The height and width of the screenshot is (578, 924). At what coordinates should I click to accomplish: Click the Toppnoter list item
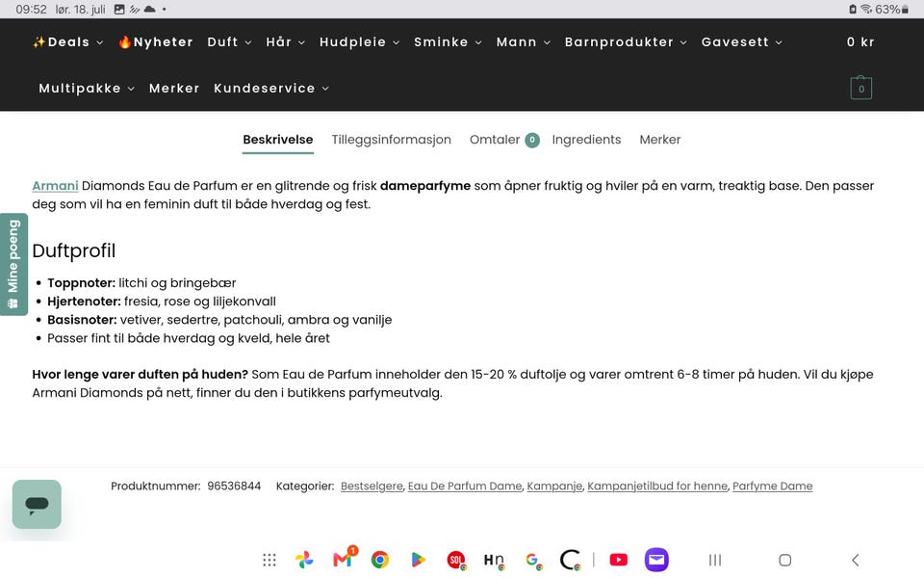(141, 283)
